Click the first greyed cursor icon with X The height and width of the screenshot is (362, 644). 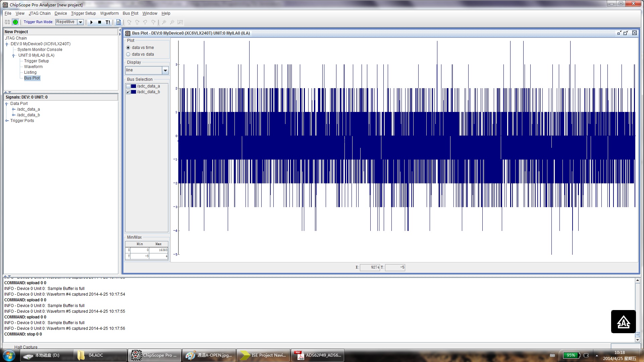coord(129,22)
